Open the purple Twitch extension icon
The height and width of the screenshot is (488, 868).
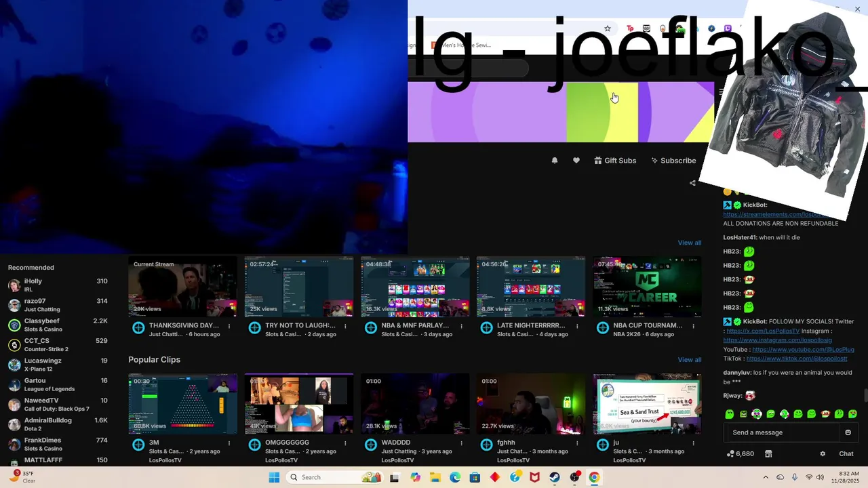[x=728, y=28]
